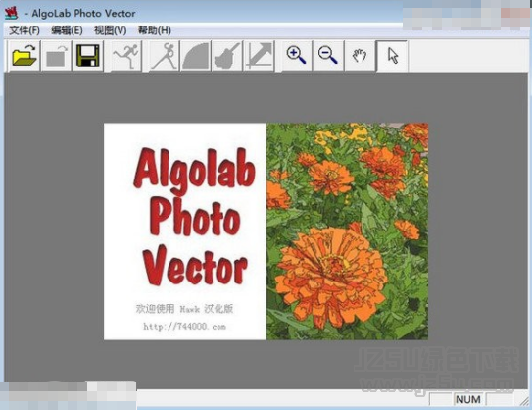Click the stick figure outline icon
The width and height of the screenshot is (532, 410).
[x=165, y=55]
